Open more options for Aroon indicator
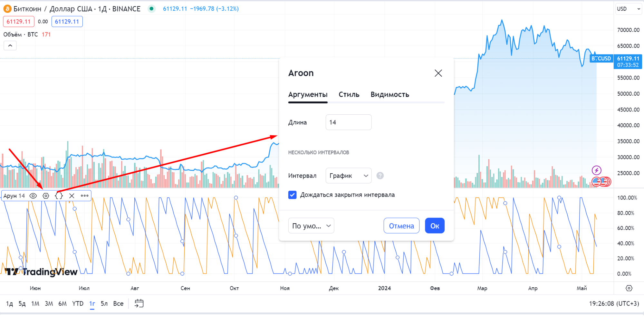644x317 pixels. click(x=85, y=196)
